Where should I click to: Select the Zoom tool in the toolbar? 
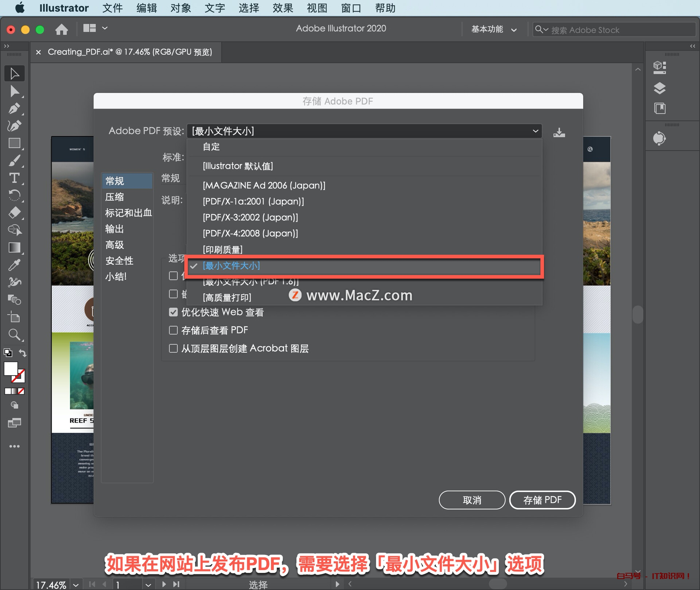(15, 334)
